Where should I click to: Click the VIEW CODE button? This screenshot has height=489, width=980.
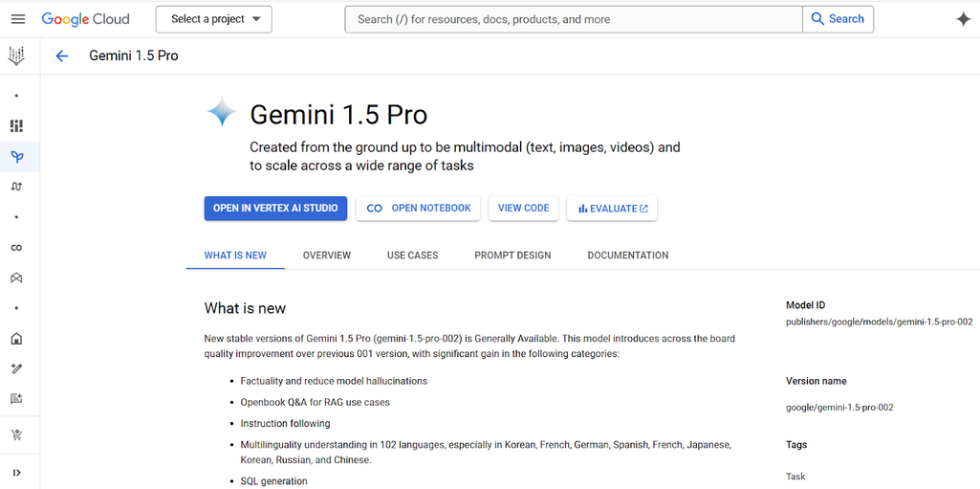[524, 209]
